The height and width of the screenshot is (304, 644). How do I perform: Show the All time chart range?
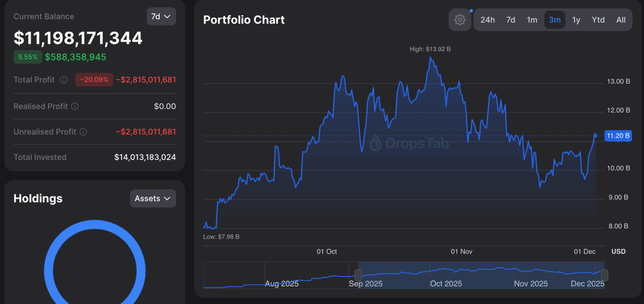[621, 20]
